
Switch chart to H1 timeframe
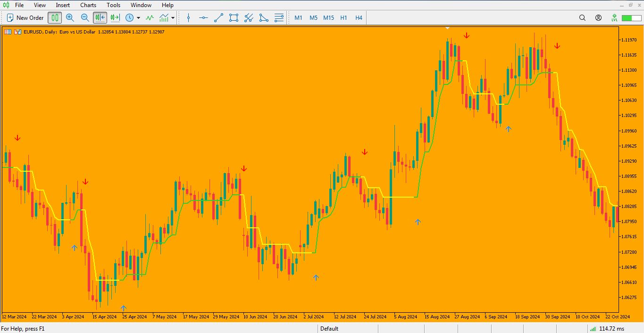[343, 18]
